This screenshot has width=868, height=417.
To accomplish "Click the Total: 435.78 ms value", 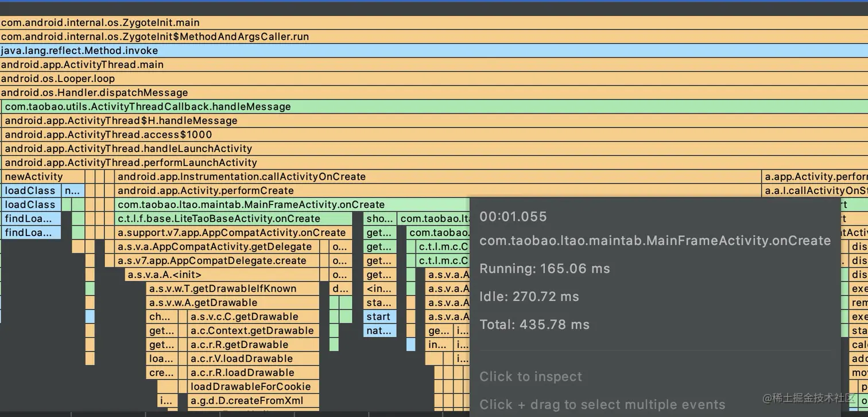I will pyautogui.click(x=534, y=325).
